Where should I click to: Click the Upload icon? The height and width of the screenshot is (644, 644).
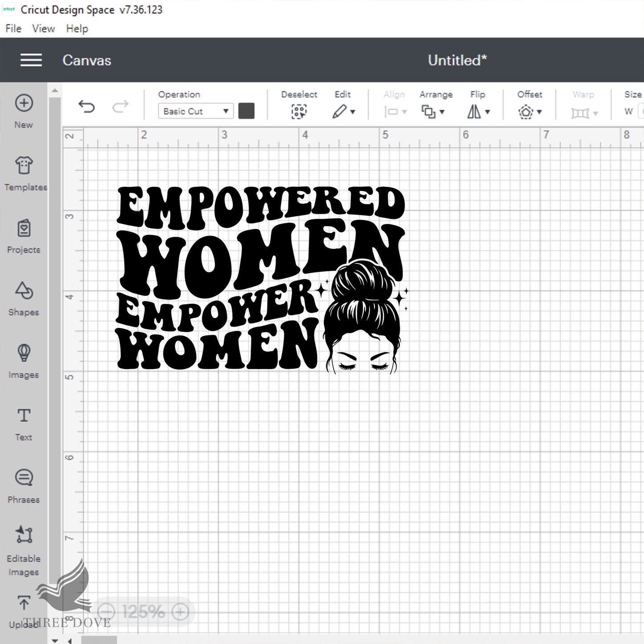24,603
